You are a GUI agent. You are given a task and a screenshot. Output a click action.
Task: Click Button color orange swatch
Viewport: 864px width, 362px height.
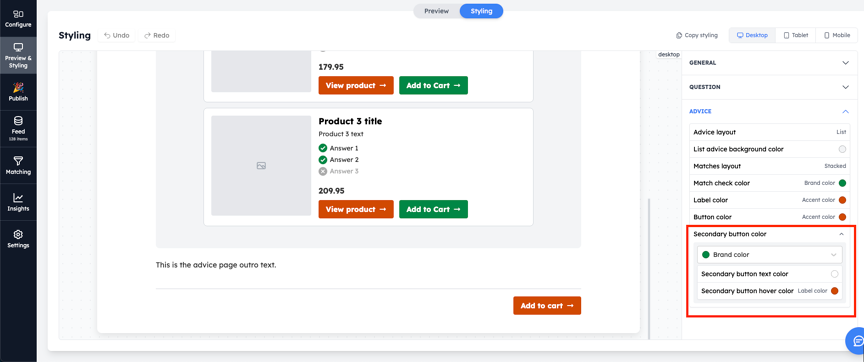click(842, 217)
